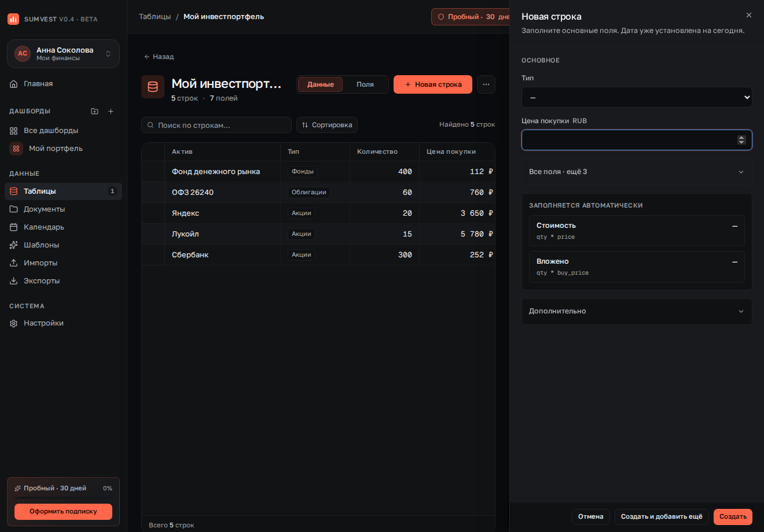Add a dashboard with the plus icon

coord(111,111)
